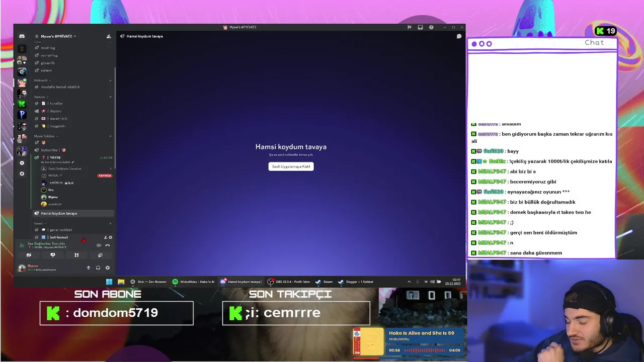The width and height of the screenshot is (644, 362).
Task: Open Kick Zen Browser taskbar item
Action: 148,282
